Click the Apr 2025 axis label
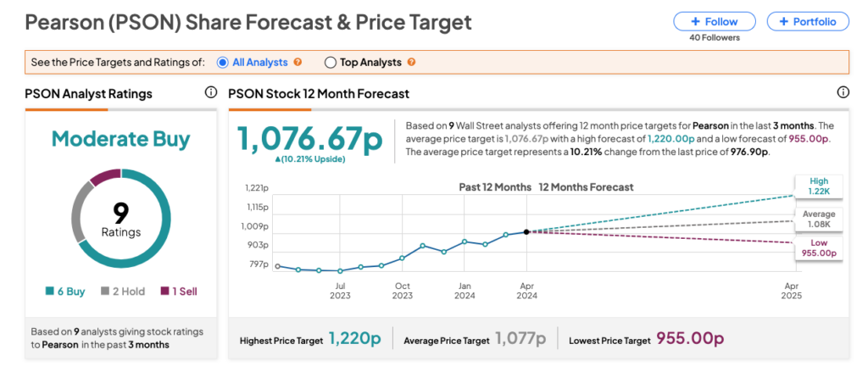868x383 pixels. 793,291
